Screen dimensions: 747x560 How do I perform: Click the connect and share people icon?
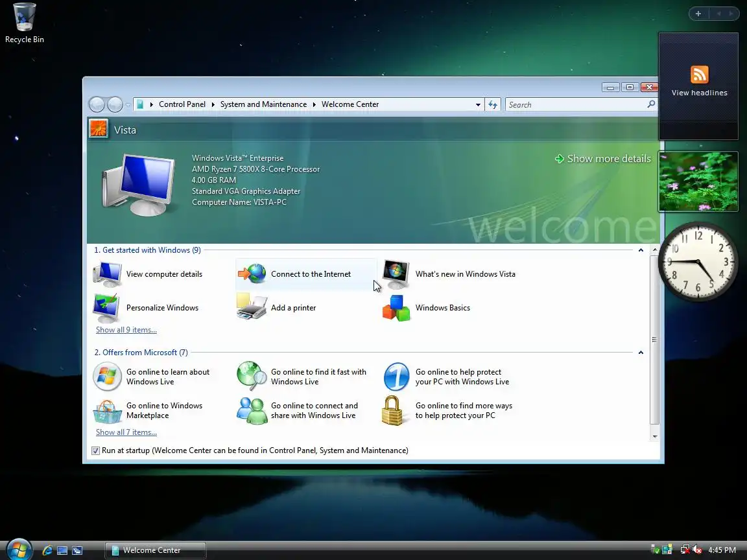point(252,410)
